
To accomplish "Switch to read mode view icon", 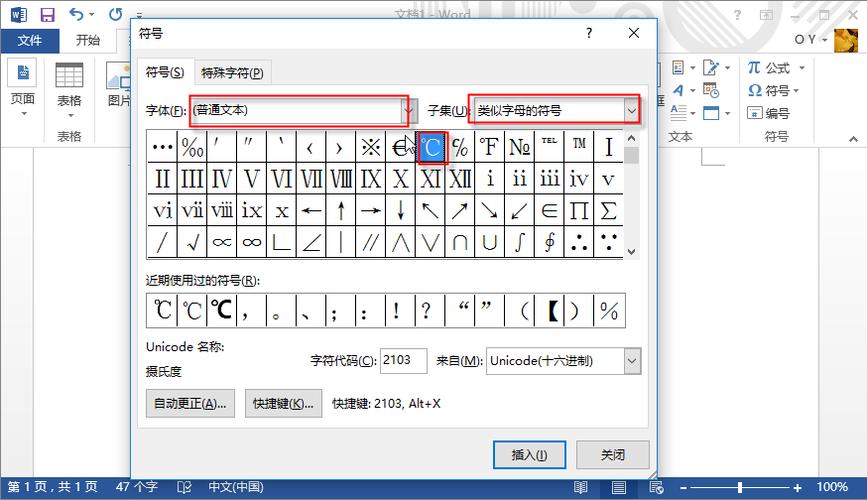I will [581, 487].
